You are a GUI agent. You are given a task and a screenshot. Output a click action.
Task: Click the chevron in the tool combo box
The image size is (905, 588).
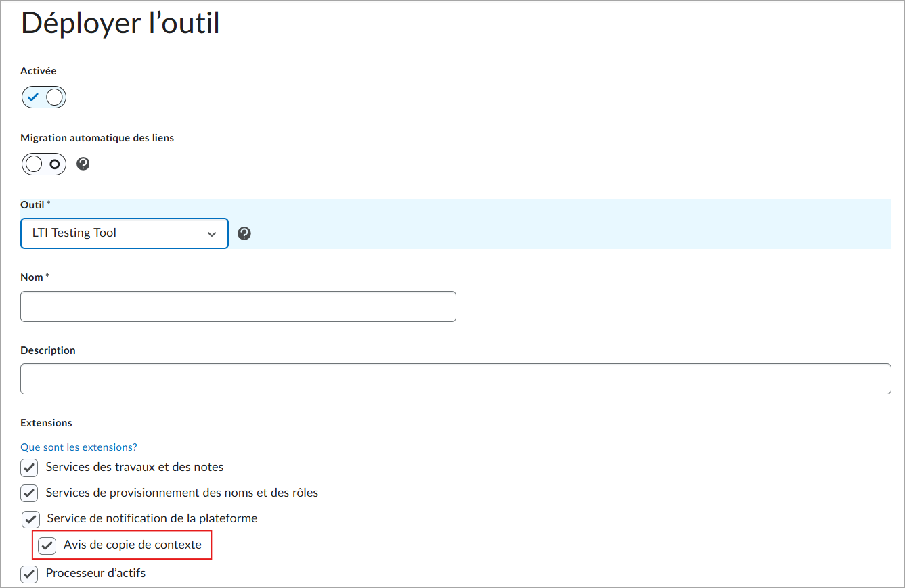213,233
